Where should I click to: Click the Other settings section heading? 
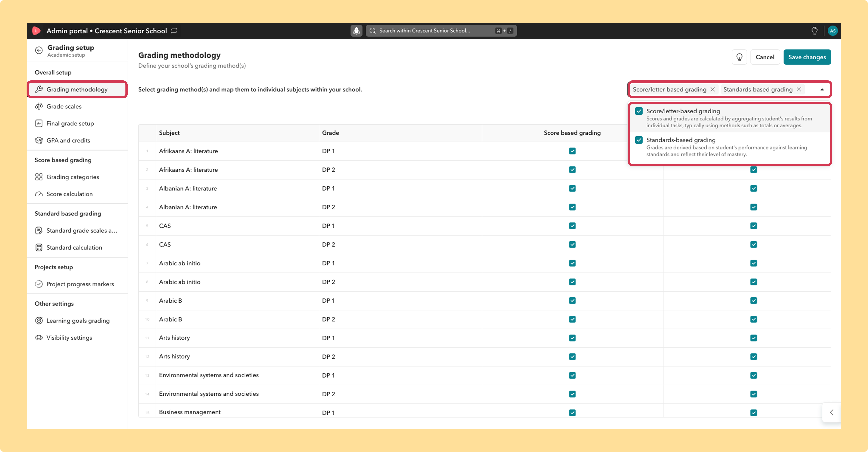[54, 304]
